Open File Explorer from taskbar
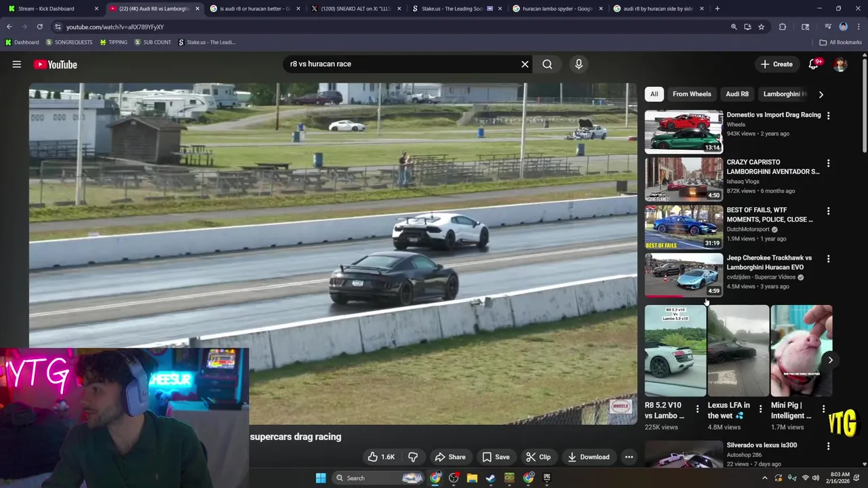Image resolution: width=868 pixels, height=488 pixels. coord(472,478)
